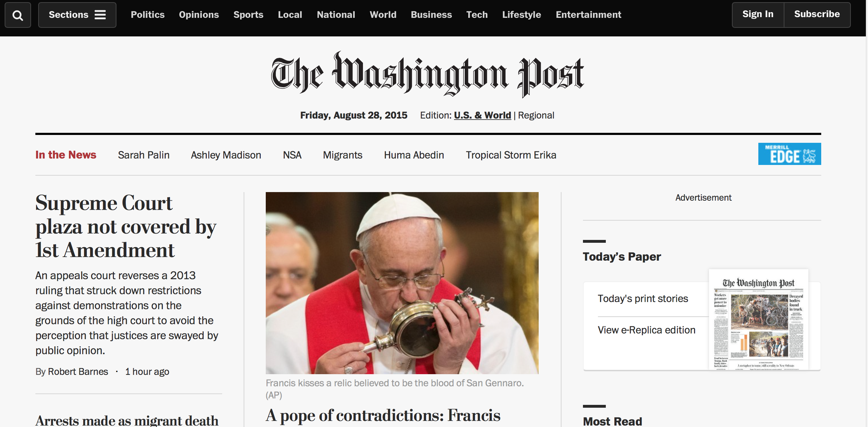Open the Pope Francis photo

(x=402, y=283)
